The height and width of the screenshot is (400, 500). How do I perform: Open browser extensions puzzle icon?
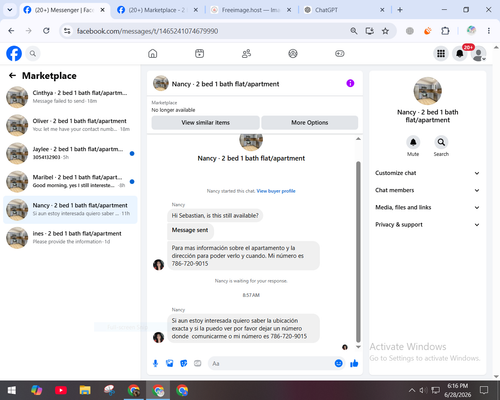445,31
